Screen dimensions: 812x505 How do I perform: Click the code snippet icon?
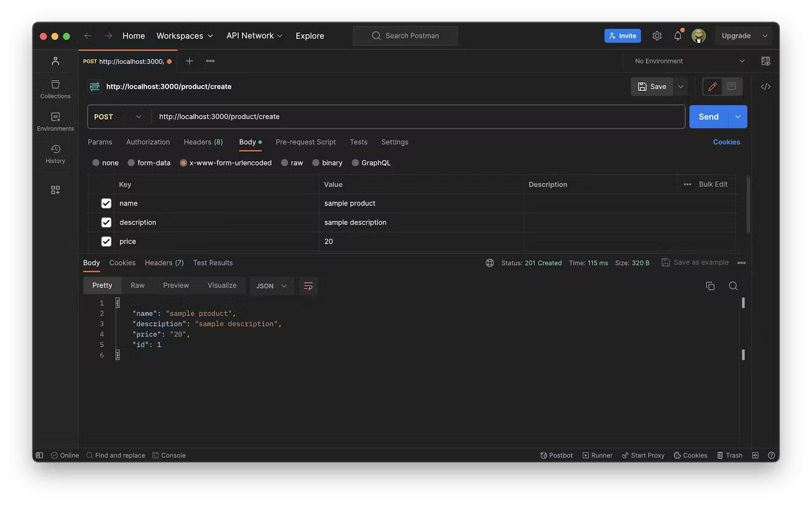(765, 87)
